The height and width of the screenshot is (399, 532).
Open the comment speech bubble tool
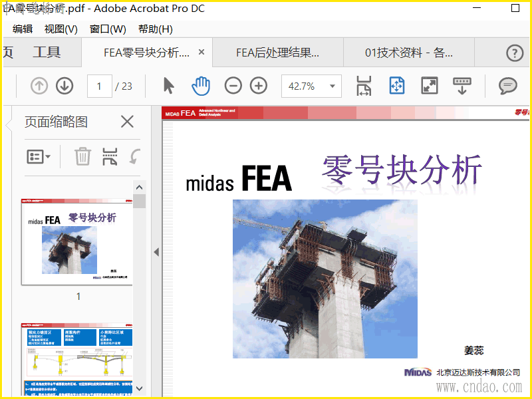(507, 86)
